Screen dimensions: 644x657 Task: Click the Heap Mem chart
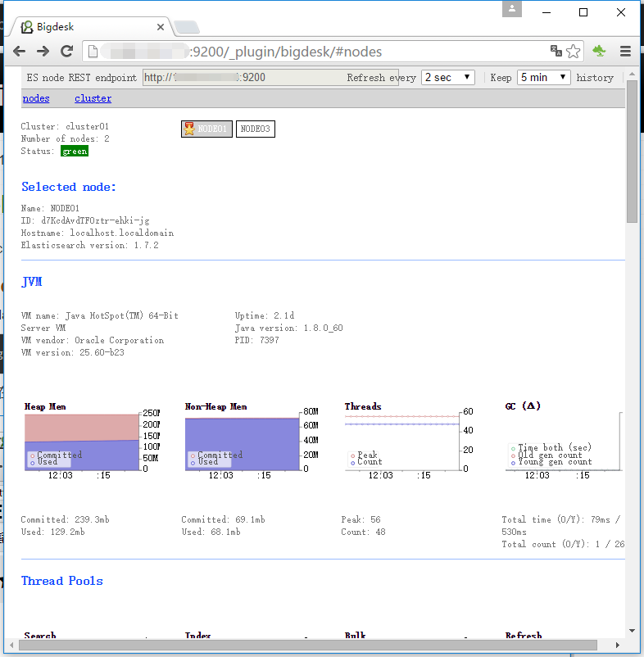click(x=82, y=440)
